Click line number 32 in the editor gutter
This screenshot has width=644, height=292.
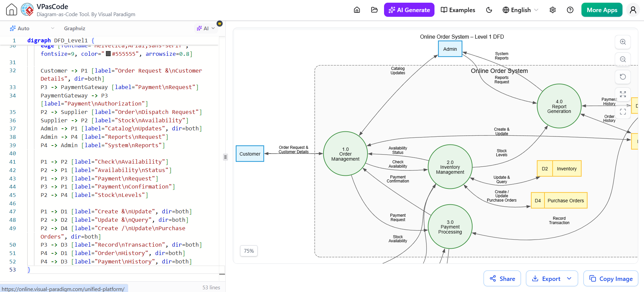point(12,70)
